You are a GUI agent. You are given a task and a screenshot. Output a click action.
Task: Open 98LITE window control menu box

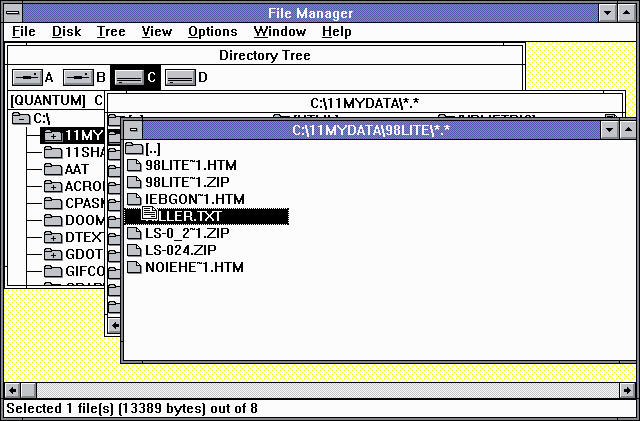[x=133, y=130]
